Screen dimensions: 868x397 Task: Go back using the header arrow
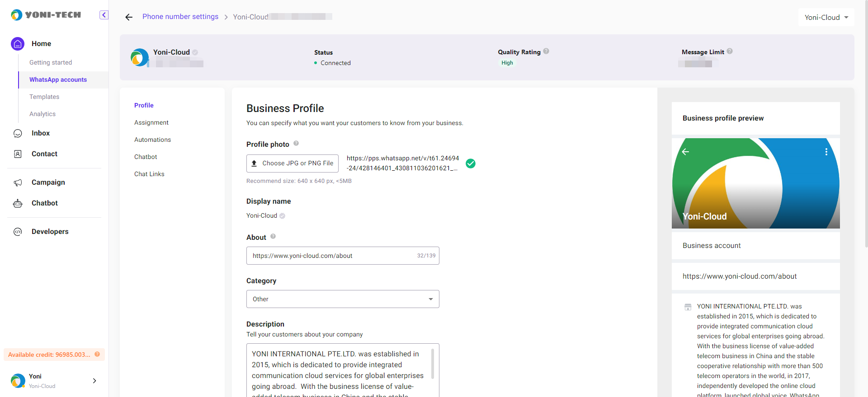click(x=129, y=17)
